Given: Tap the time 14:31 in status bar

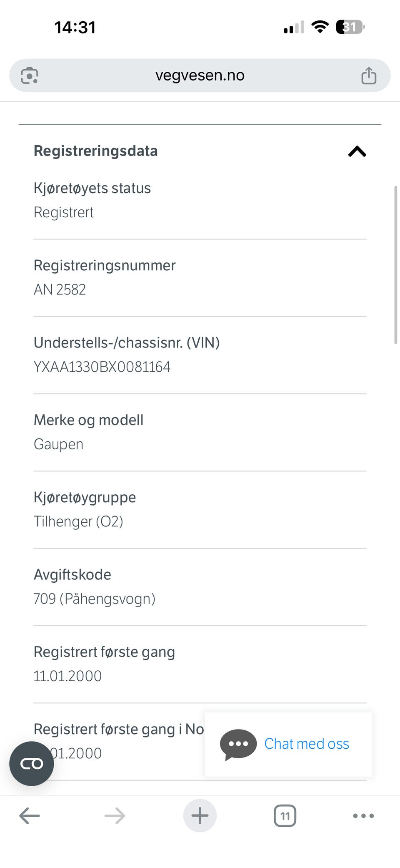Looking at the screenshot, I should click(75, 28).
